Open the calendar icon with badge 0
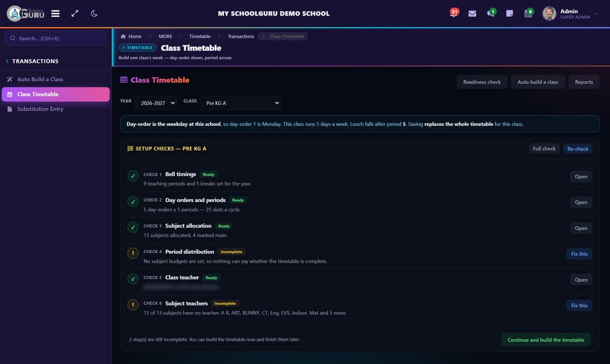The image size is (610, 364). point(529,13)
